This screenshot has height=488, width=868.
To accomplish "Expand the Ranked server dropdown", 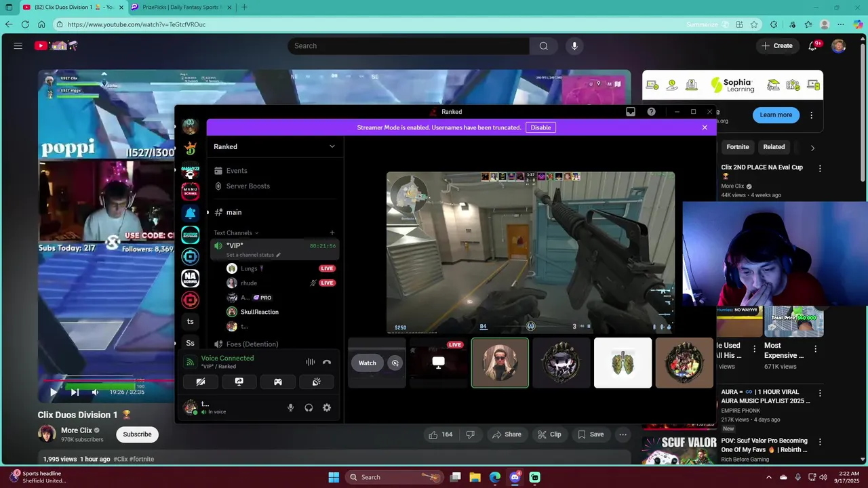I will 332,146.
